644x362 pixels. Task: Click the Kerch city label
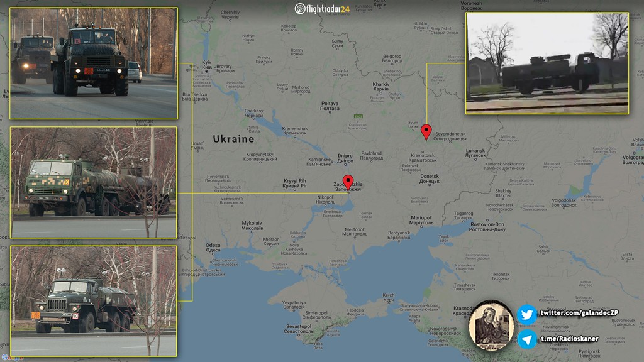[x=389, y=297]
